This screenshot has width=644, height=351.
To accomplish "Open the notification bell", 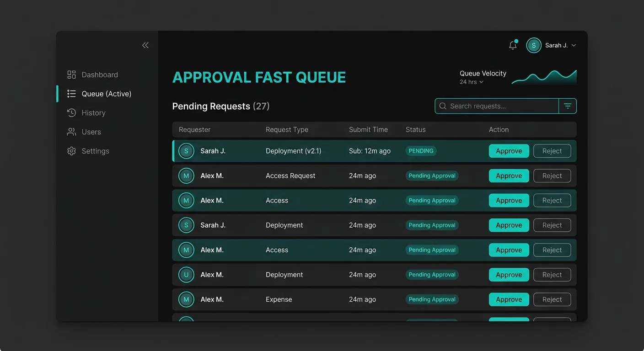I will (x=513, y=45).
